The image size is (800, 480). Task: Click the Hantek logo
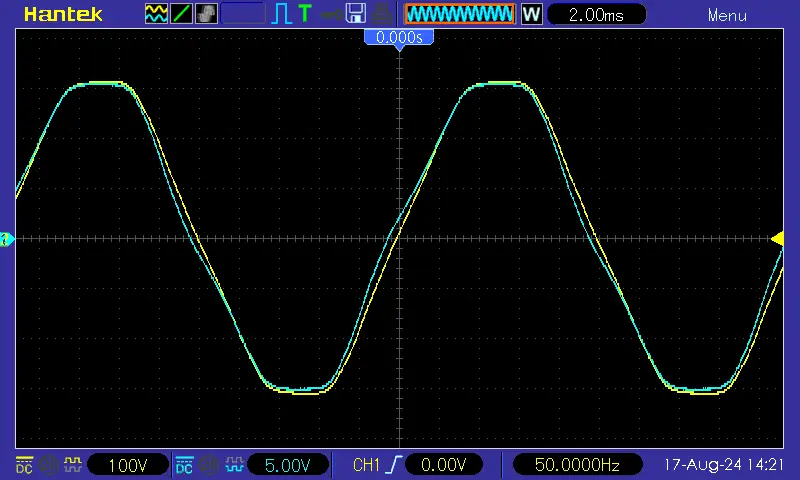[x=63, y=14]
